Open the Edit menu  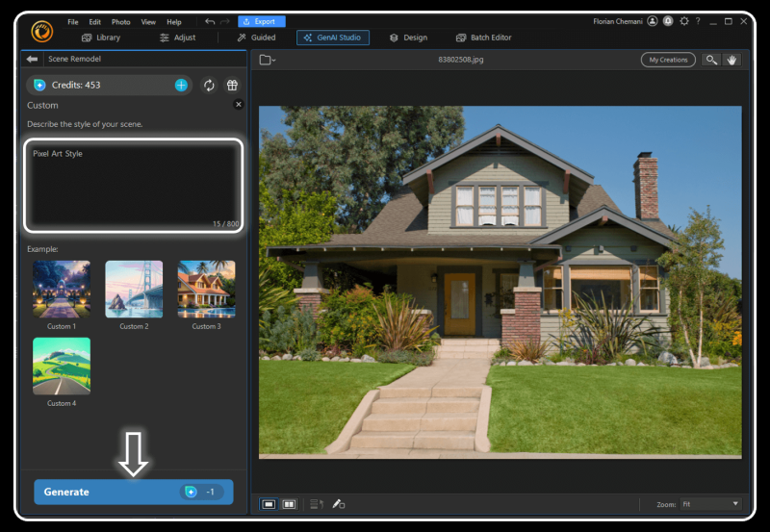94,22
